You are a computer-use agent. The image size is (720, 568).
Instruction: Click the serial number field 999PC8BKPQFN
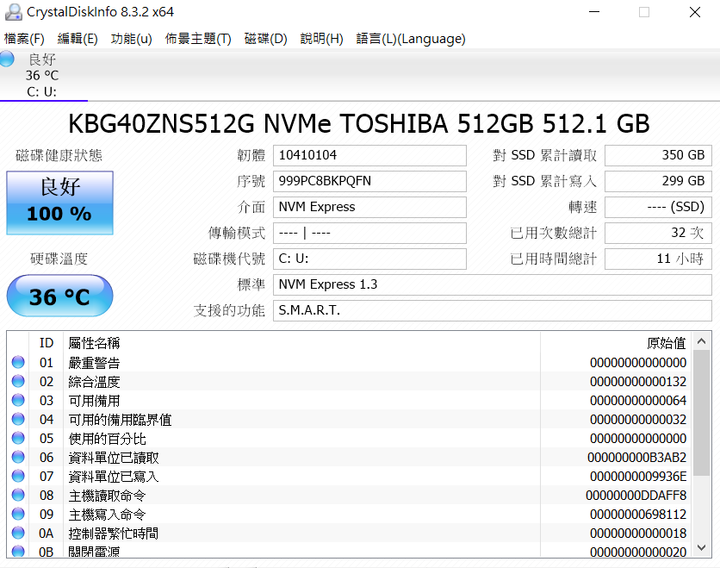[370, 181]
